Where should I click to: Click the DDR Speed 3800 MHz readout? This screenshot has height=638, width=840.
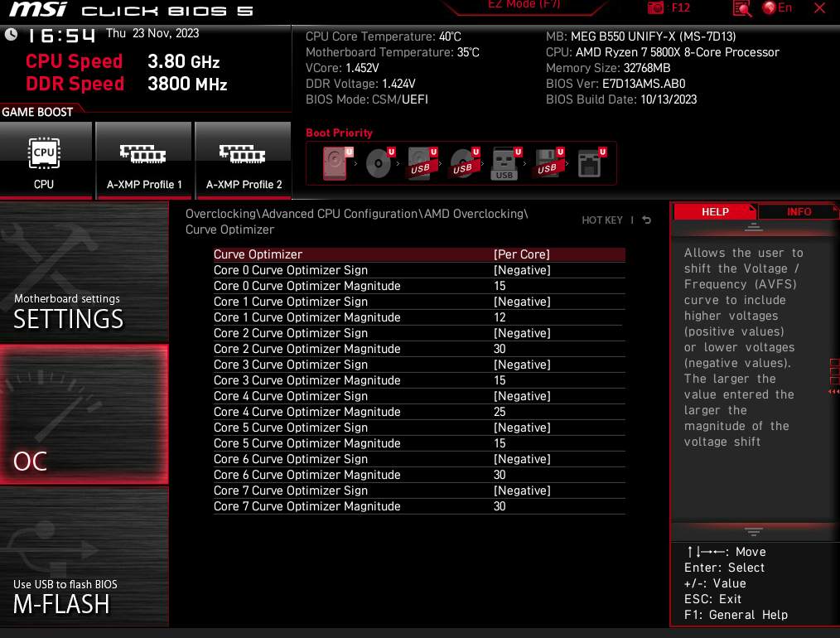click(127, 85)
